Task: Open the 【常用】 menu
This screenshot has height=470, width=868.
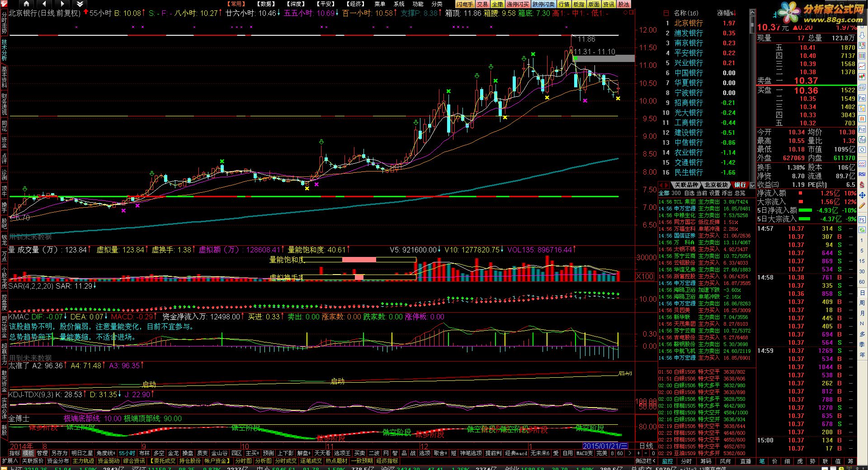Action: click(x=237, y=4)
